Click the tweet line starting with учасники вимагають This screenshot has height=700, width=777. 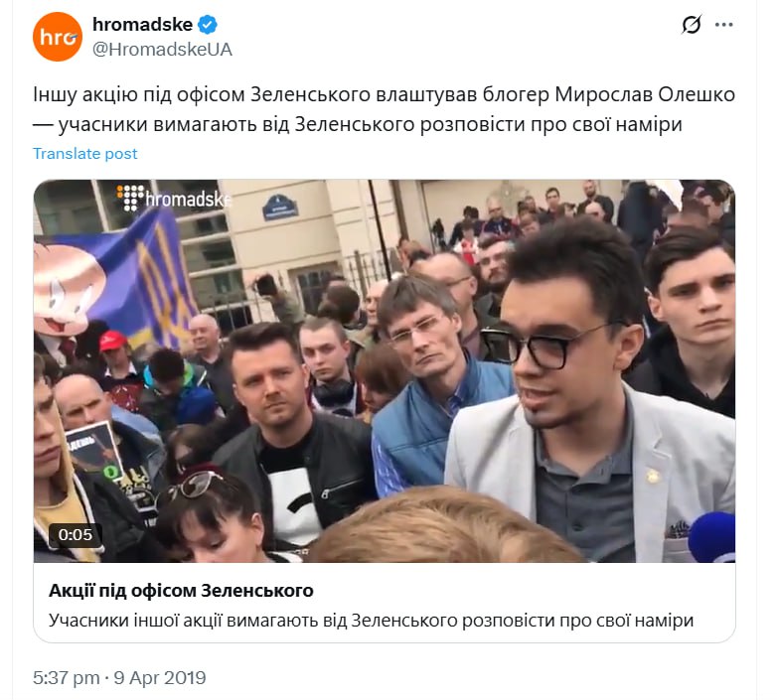click(358, 124)
